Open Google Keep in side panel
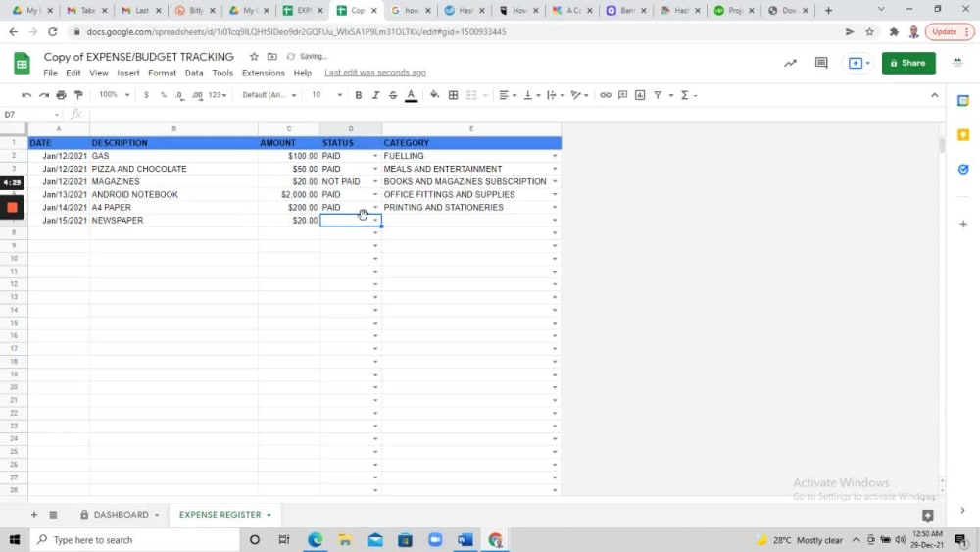Screen dimensions: 980x552 tap(963, 135)
